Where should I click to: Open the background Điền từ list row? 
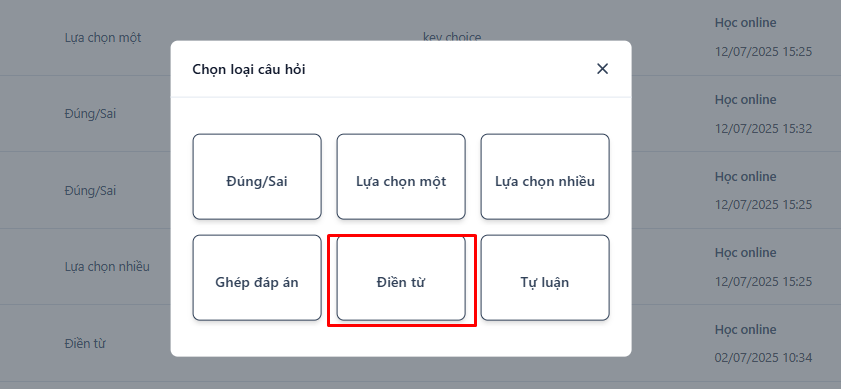[420, 343]
